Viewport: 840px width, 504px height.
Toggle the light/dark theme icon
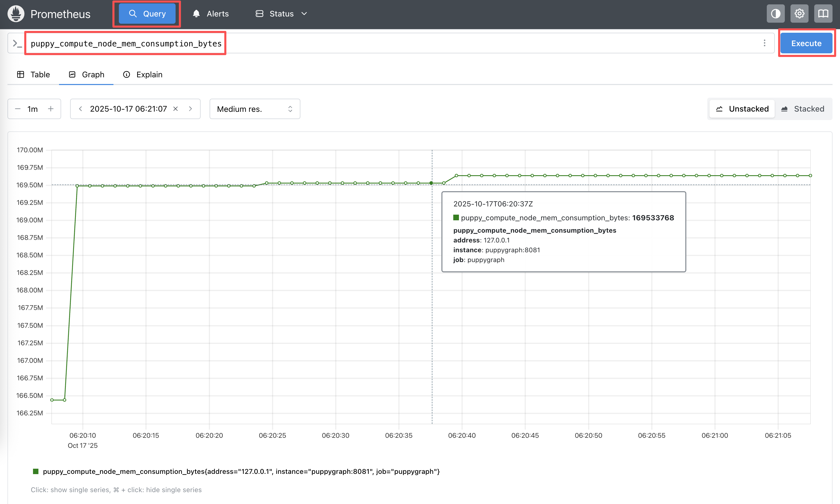pos(776,14)
